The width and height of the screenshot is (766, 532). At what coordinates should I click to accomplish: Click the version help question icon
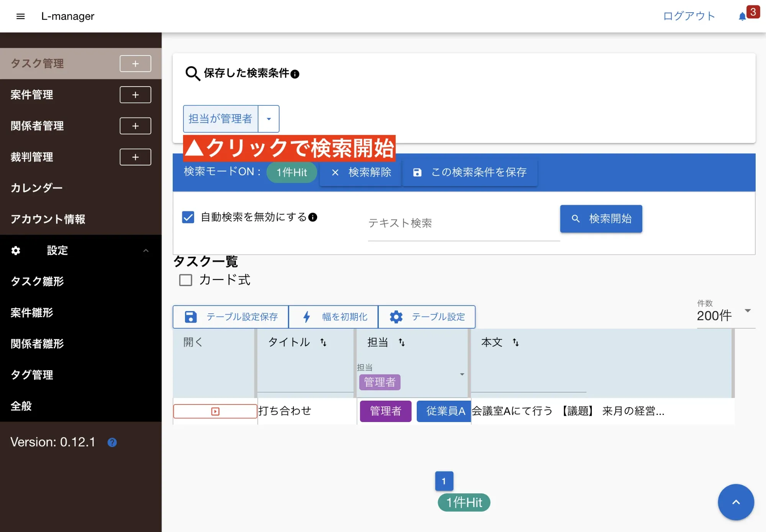(x=112, y=442)
